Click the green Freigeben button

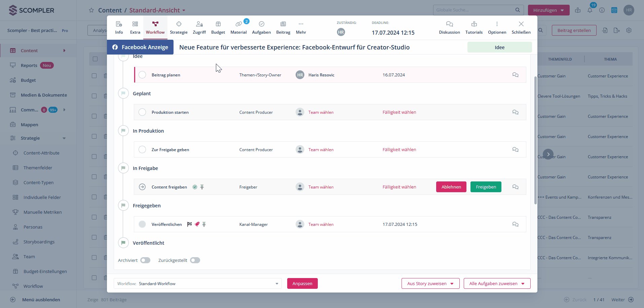click(486, 187)
